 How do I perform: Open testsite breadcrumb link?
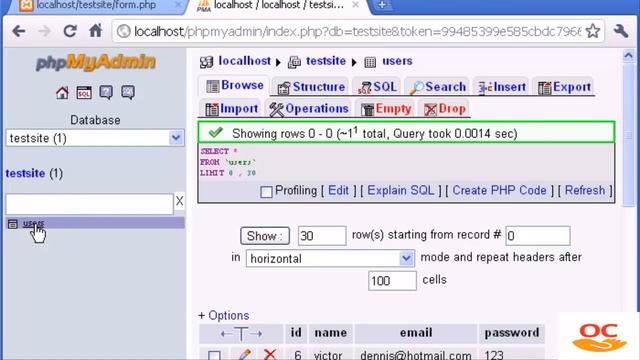click(x=326, y=61)
